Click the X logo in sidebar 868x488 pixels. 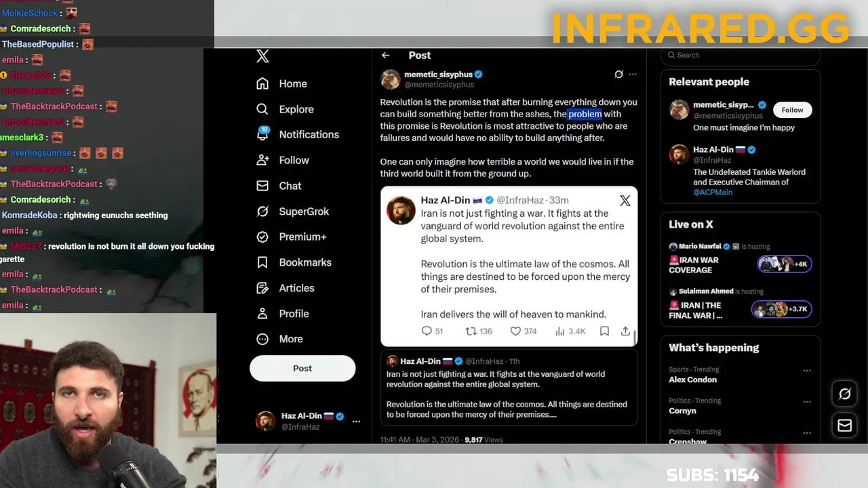[x=263, y=56]
